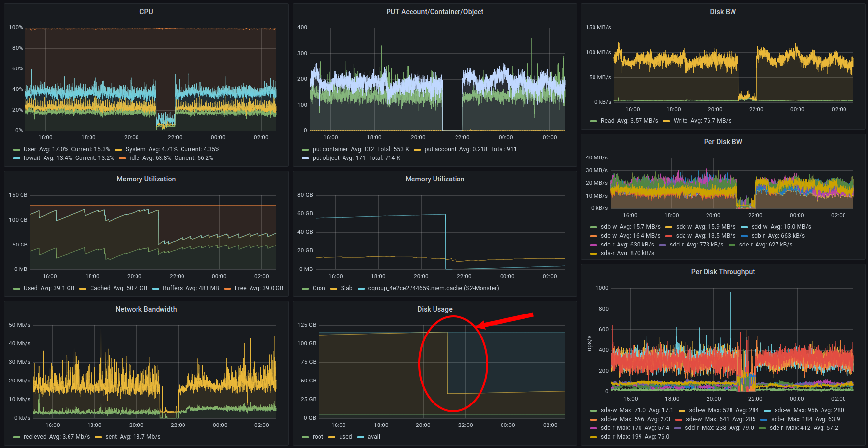Open the Per Disk Throughput title menu
Image resolution: width=868 pixels, height=448 pixels.
(723, 272)
